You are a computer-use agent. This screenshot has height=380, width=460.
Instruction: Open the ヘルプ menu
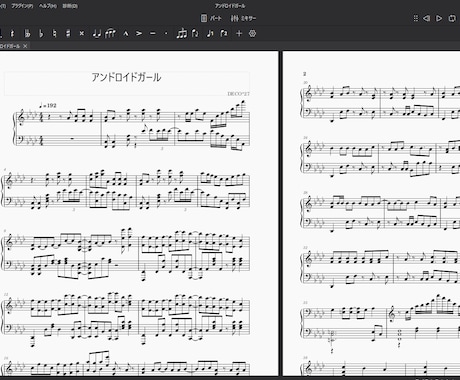point(48,6)
